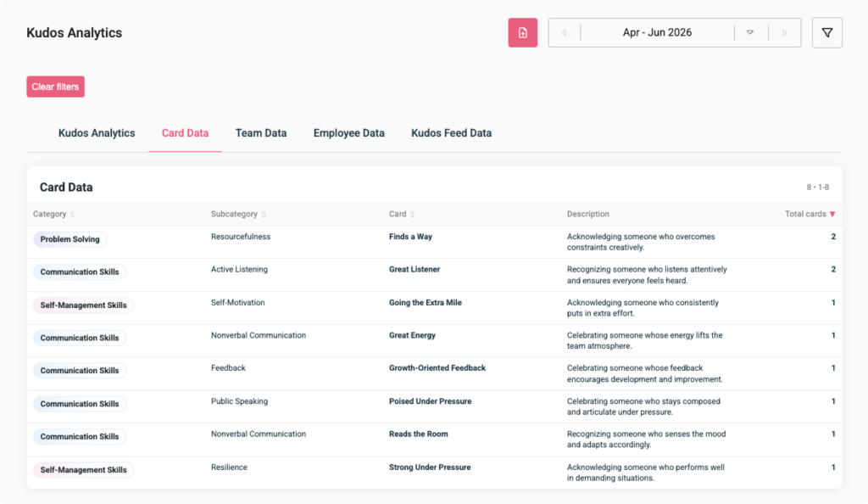
Task: Click Communication Skills tag in Reads the Room row
Action: coord(80,436)
